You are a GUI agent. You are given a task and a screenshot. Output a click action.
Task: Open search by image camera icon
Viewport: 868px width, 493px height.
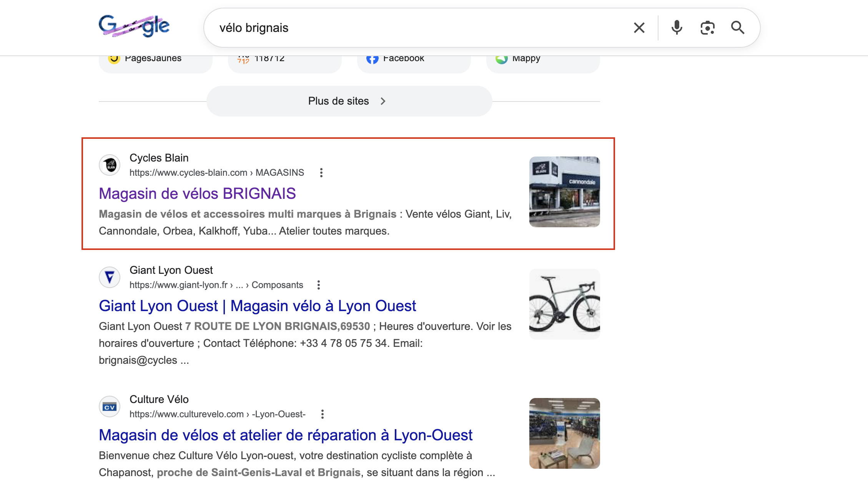click(707, 28)
